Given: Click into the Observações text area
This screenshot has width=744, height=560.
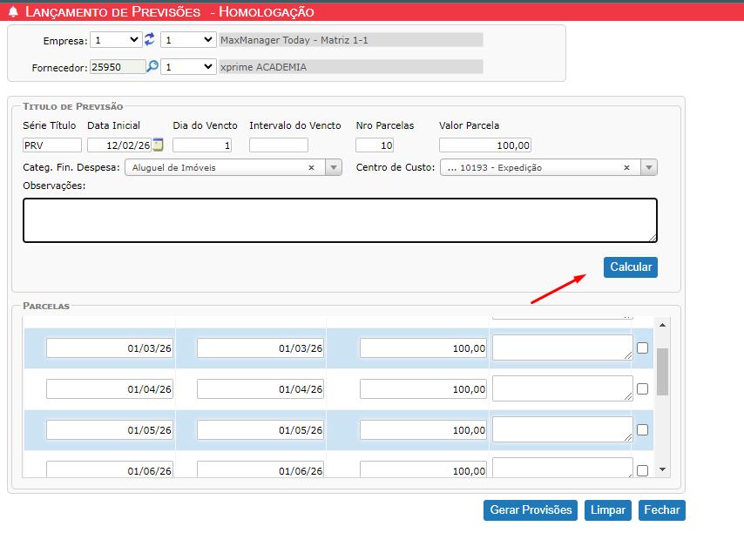Looking at the screenshot, I should pos(340,219).
